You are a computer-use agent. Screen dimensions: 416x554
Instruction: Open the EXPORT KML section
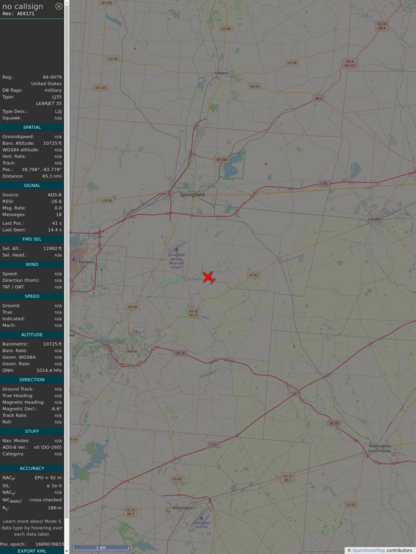click(x=32, y=551)
